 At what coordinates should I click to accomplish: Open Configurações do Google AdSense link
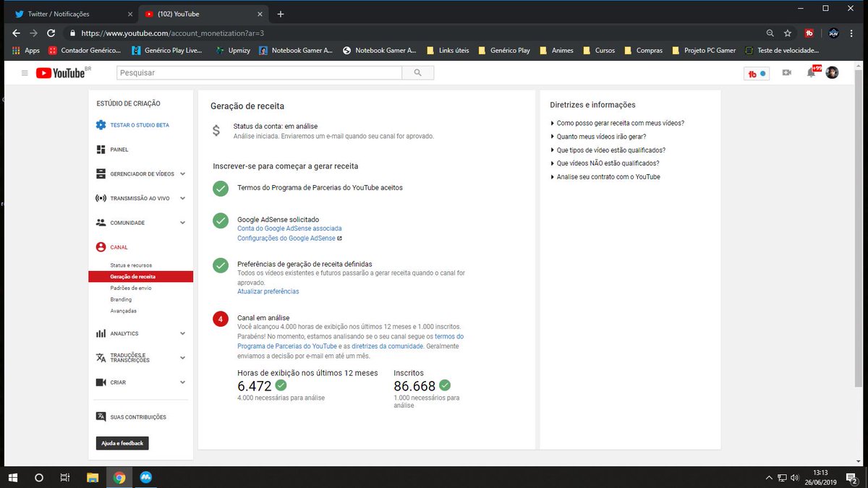point(287,238)
